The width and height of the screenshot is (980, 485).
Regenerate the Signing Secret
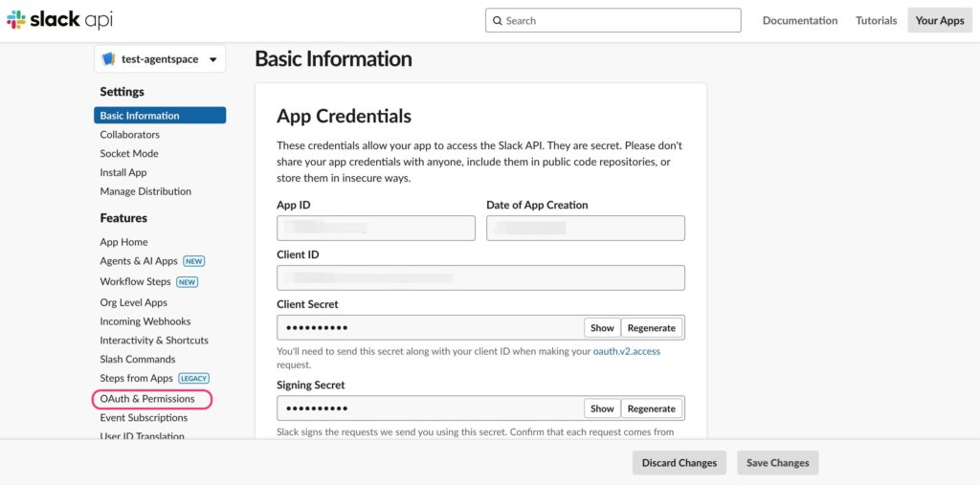(652, 408)
